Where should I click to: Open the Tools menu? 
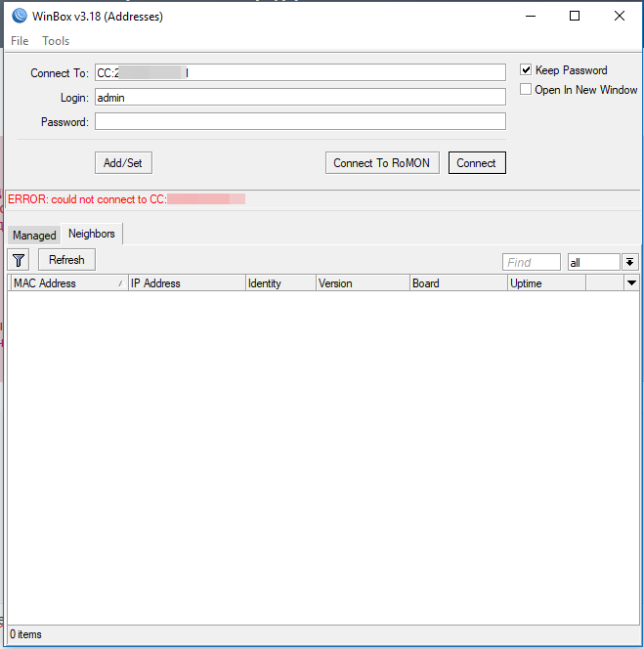coord(56,41)
